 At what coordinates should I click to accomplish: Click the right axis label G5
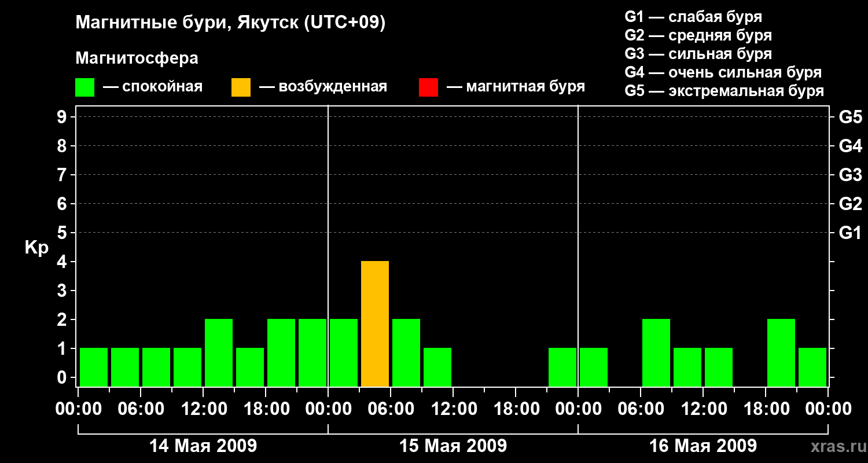coord(850,117)
